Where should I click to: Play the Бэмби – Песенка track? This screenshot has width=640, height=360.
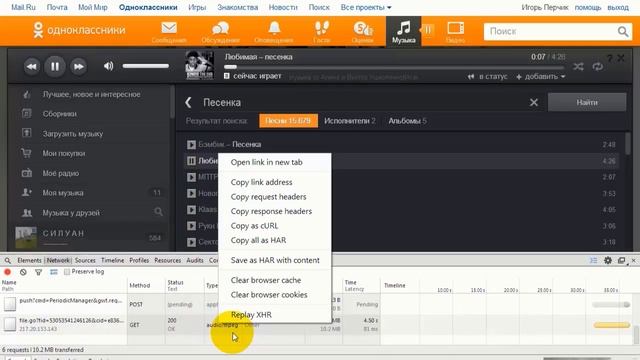click(x=191, y=144)
